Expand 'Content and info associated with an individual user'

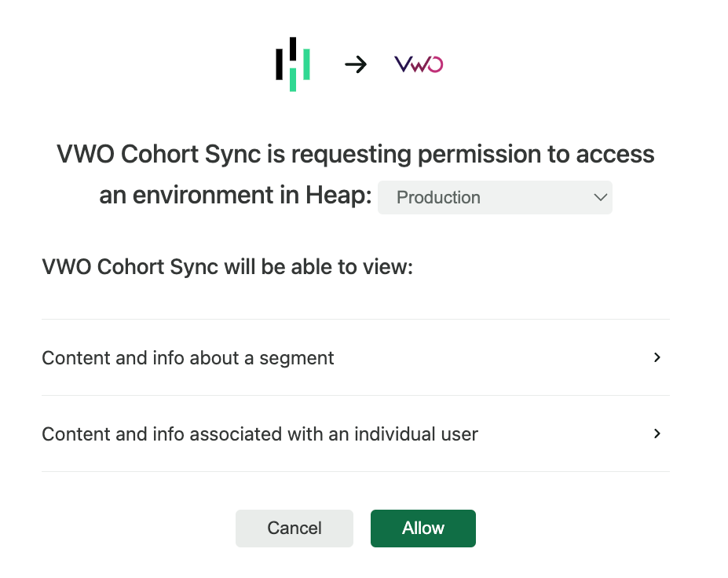coord(356,433)
